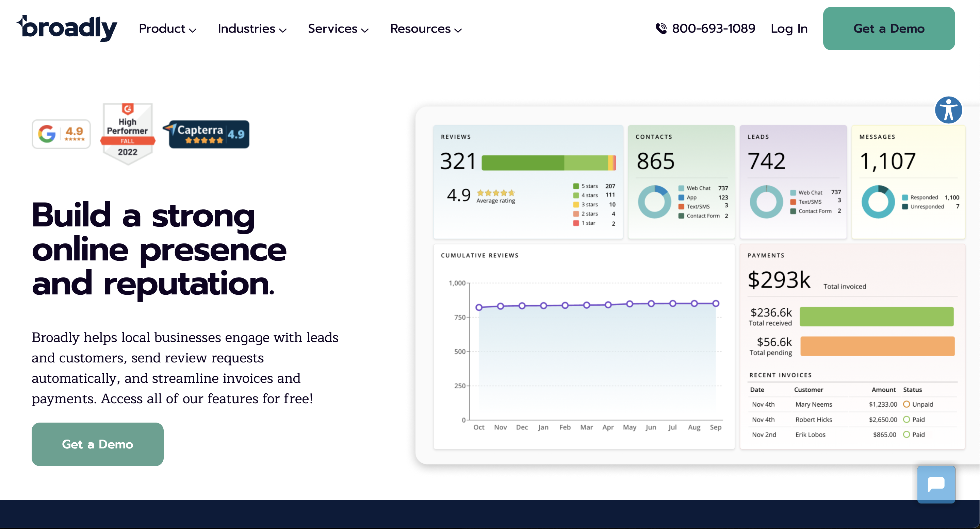
Task: Click the gold stars next to 4.9 average rating
Action: tap(496, 193)
